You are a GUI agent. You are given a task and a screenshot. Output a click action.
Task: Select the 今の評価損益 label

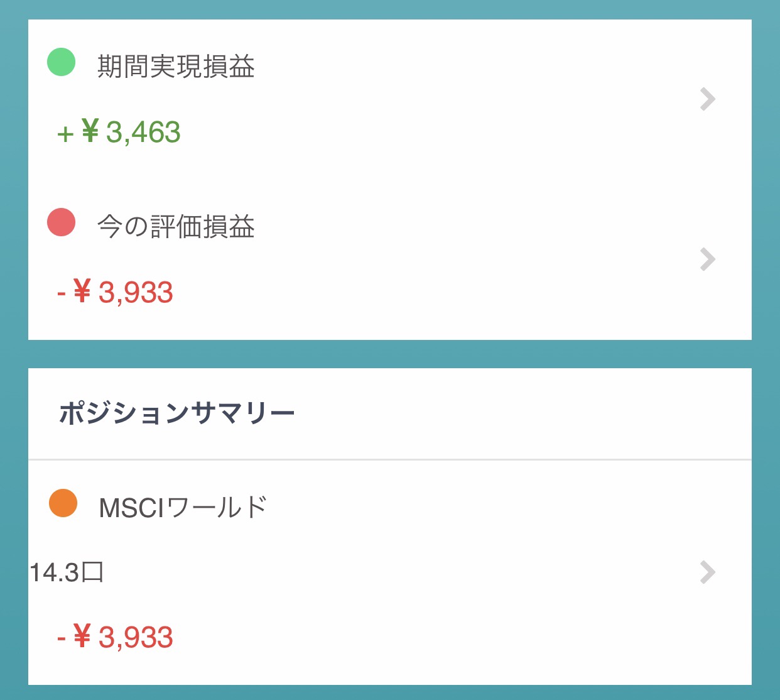(176, 226)
